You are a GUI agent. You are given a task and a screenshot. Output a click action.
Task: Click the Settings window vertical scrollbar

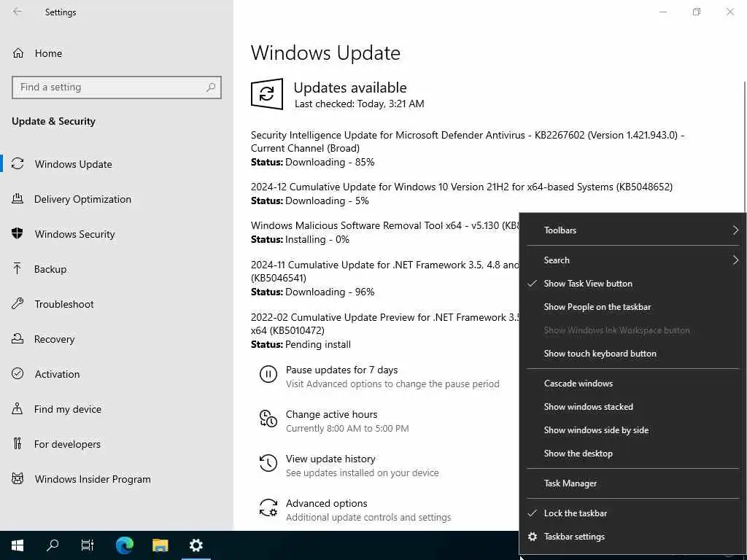tap(743, 147)
